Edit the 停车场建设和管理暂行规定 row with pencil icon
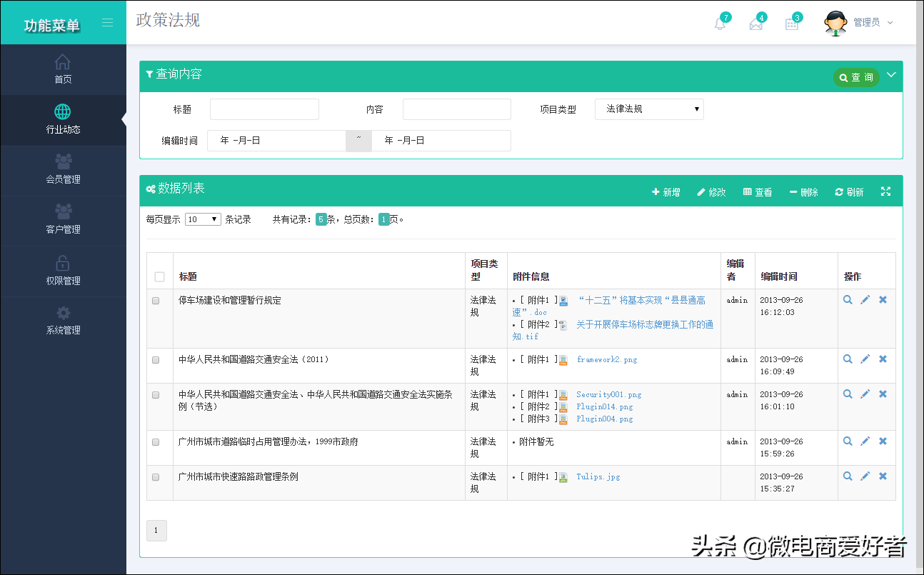 tap(865, 300)
